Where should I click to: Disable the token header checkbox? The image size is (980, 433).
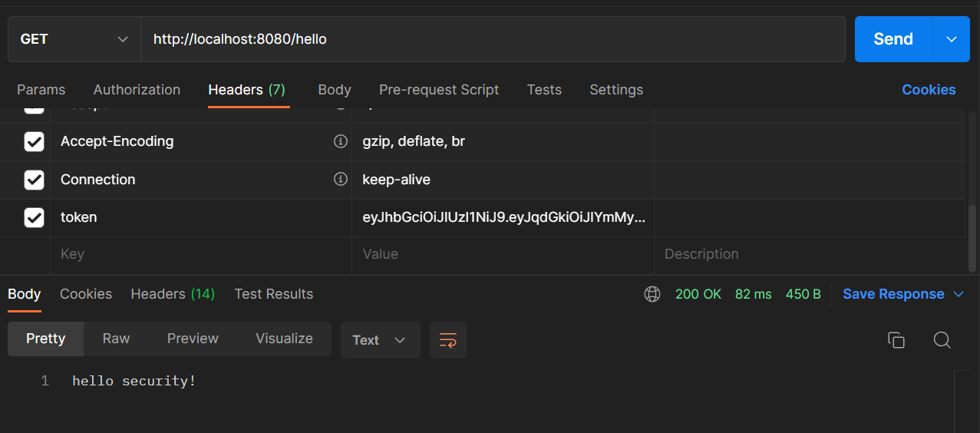[x=34, y=217]
